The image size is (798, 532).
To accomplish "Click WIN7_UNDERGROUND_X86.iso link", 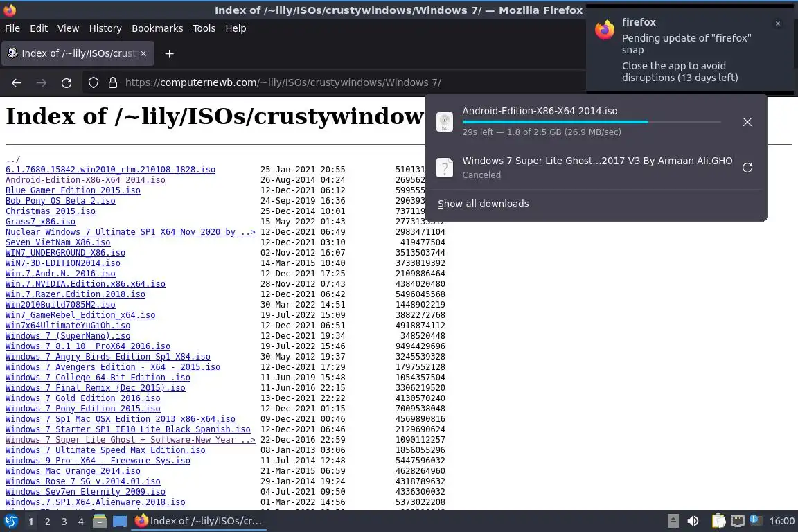I will coord(65,253).
